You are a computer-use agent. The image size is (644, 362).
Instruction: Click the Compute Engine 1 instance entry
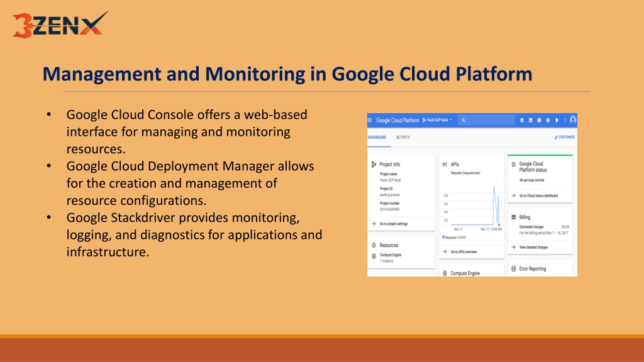pos(390,258)
